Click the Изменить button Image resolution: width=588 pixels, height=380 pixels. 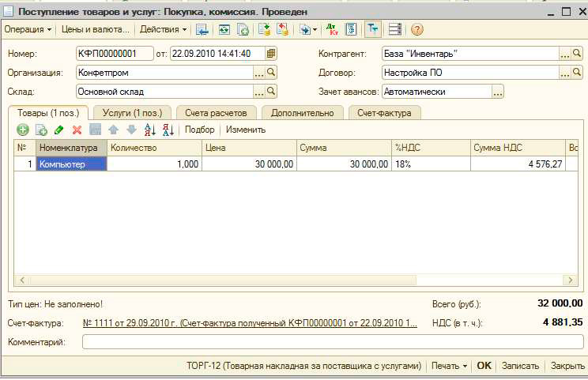(246, 130)
